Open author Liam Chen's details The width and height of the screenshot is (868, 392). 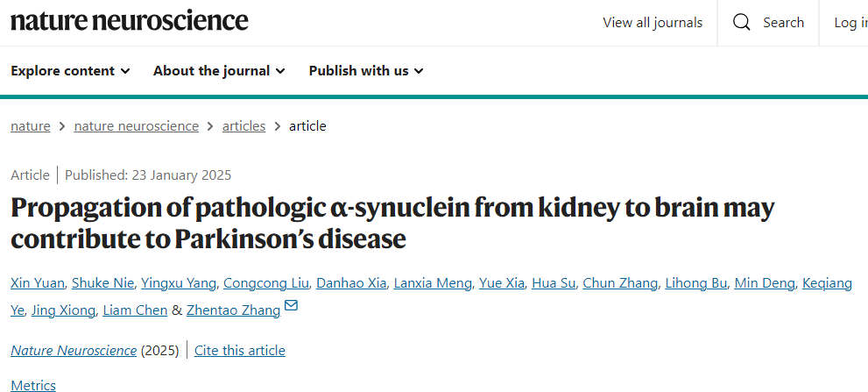[135, 310]
